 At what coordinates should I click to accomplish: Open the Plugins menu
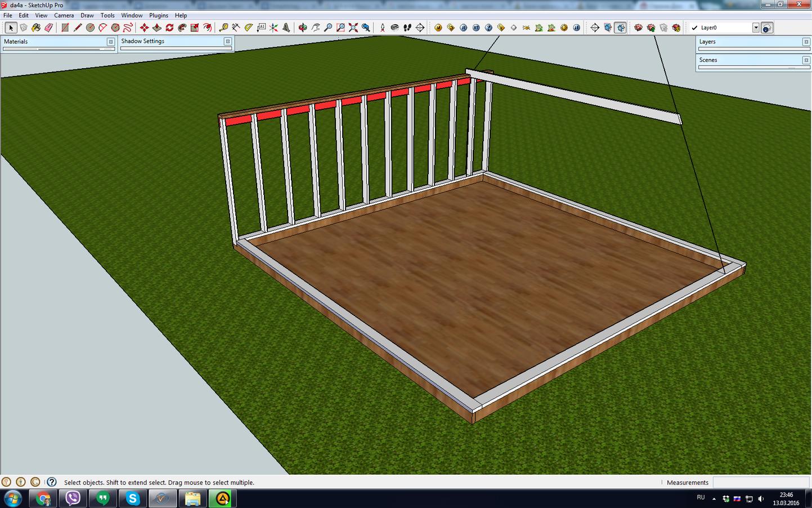pyautogui.click(x=159, y=15)
